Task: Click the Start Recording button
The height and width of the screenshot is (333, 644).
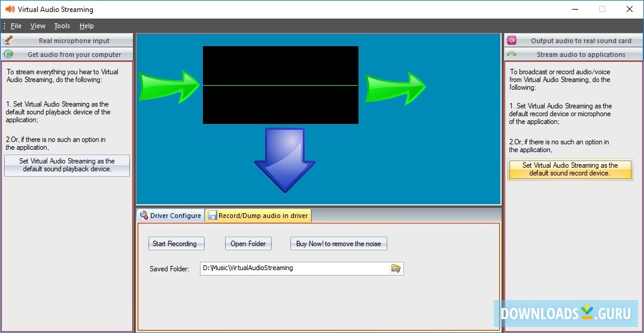Action: tap(176, 244)
